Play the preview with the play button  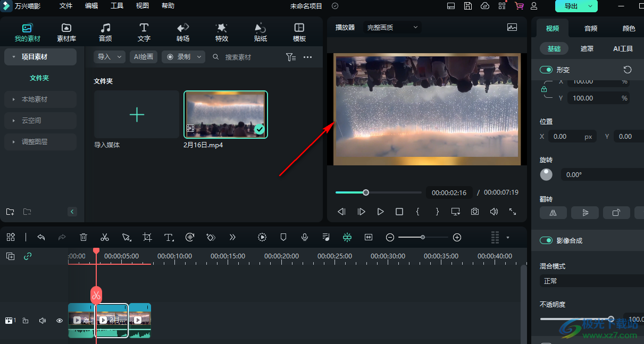pos(380,212)
